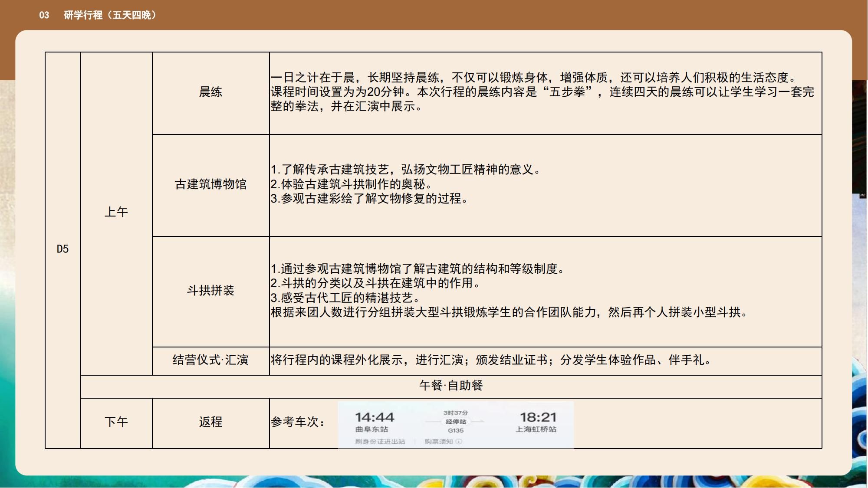Select the 上午 morning cell
The height and width of the screenshot is (488, 868).
click(x=116, y=212)
